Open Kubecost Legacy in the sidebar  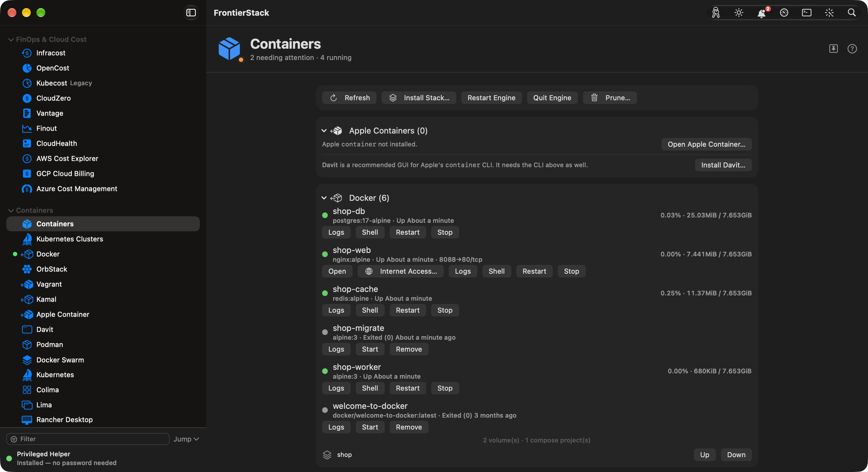tap(103, 83)
